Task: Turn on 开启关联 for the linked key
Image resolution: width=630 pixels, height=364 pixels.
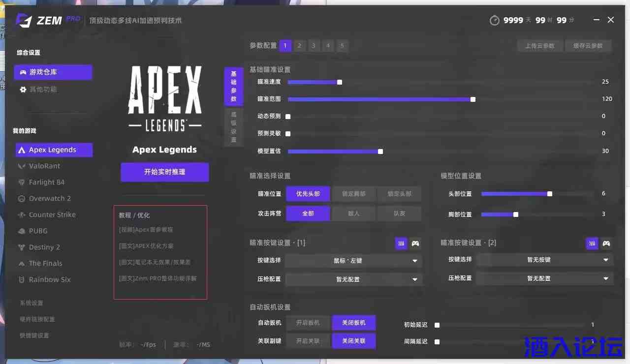Action: [308, 341]
